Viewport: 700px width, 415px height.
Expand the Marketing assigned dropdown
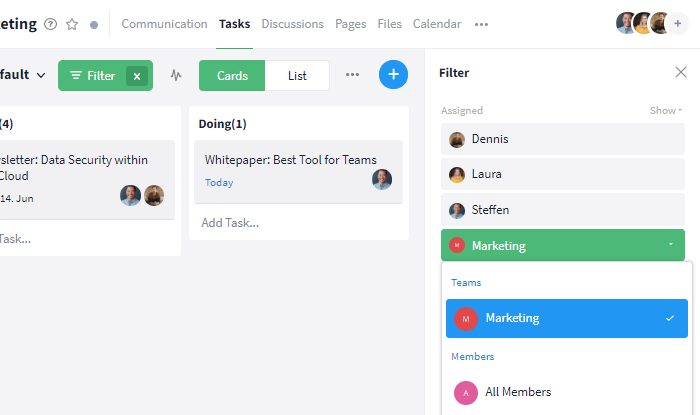pyautogui.click(x=670, y=245)
